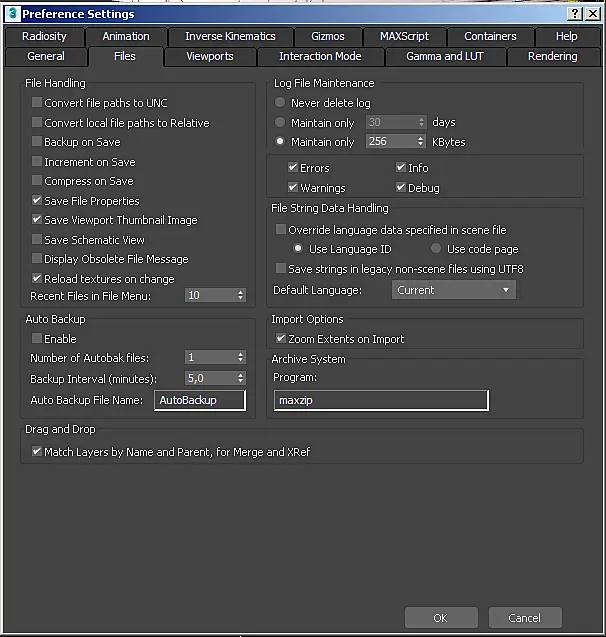Check Display Obsolete File Message
The height and width of the screenshot is (637, 606).
pos(37,258)
